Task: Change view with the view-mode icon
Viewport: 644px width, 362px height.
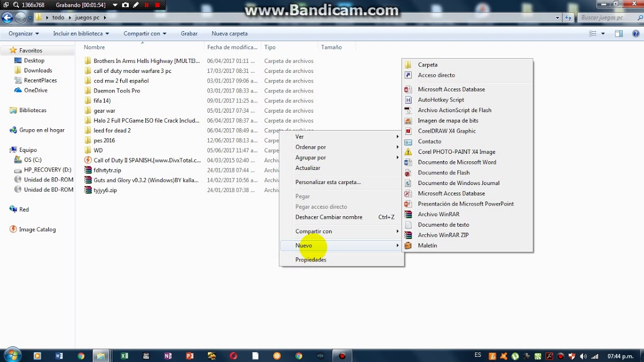Action: pyautogui.click(x=593, y=34)
